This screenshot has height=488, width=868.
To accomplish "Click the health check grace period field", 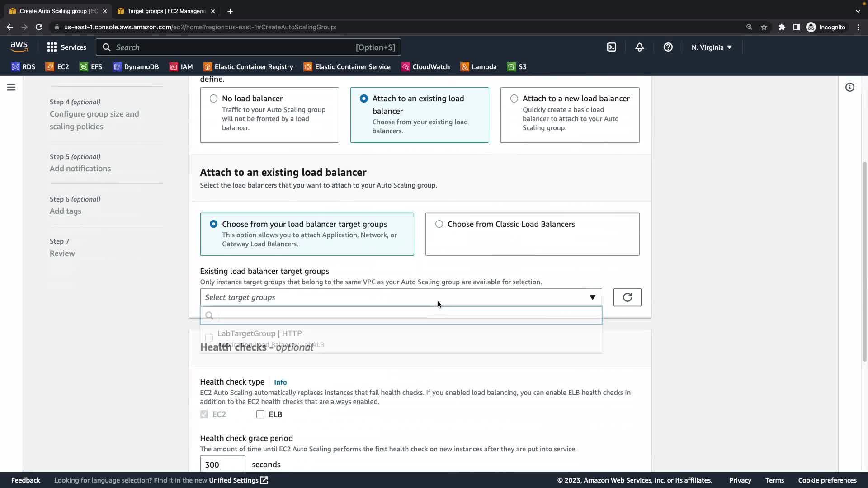I will 222,465.
